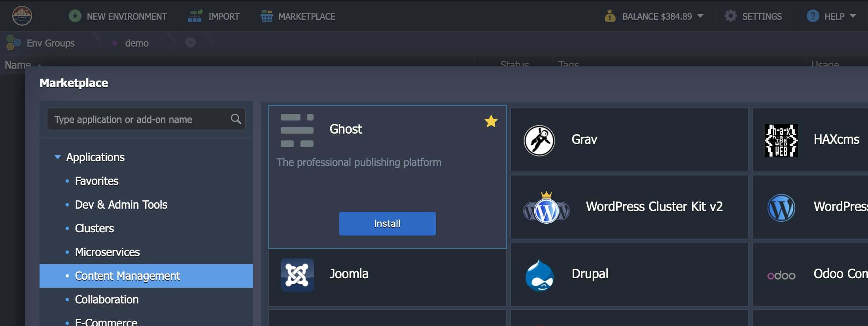
Task: Select the Applications category label
Action: (x=95, y=157)
